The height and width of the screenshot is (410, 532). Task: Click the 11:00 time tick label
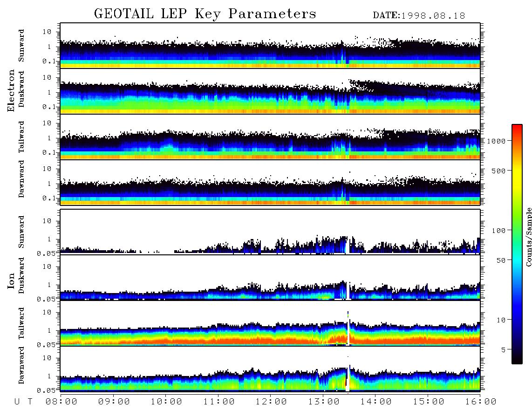point(219,402)
